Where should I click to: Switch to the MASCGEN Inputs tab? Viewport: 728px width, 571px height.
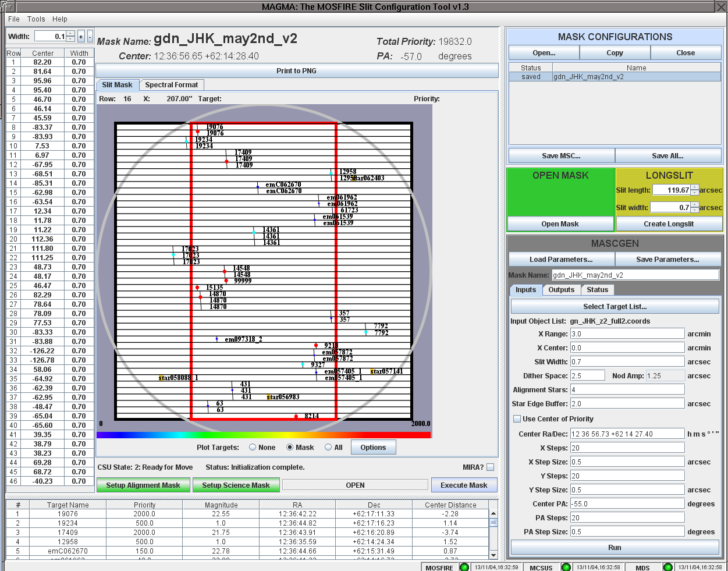[525, 290]
